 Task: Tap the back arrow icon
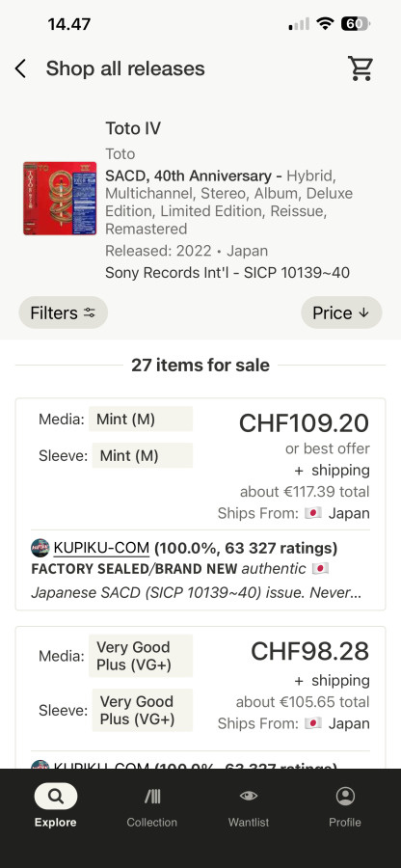20,69
